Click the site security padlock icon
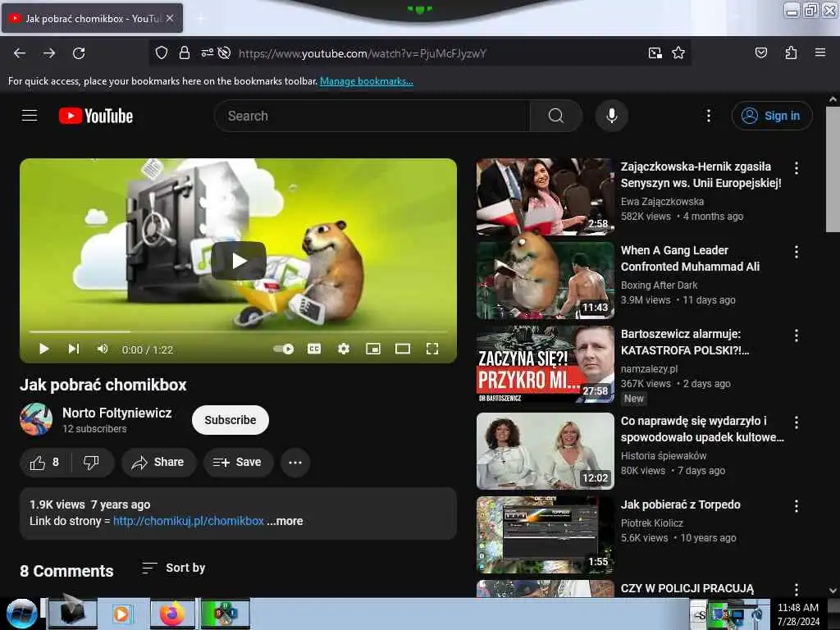 [185, 52]
